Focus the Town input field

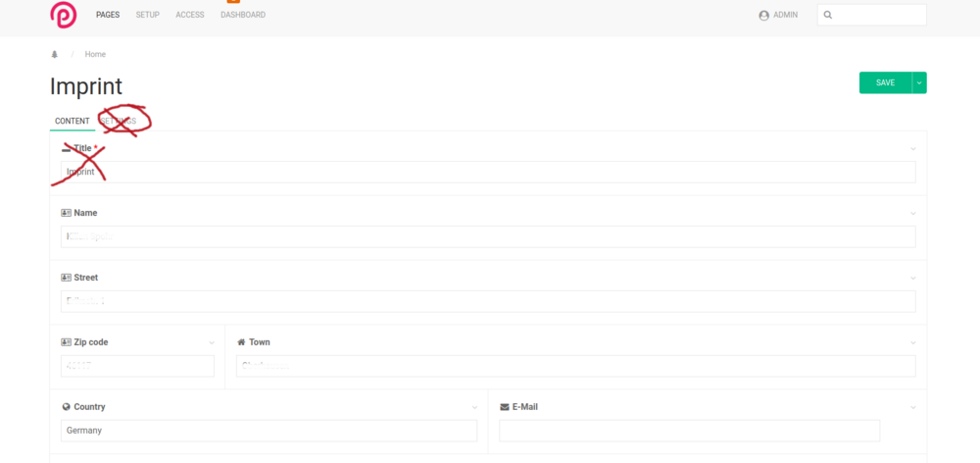(575, 366)
